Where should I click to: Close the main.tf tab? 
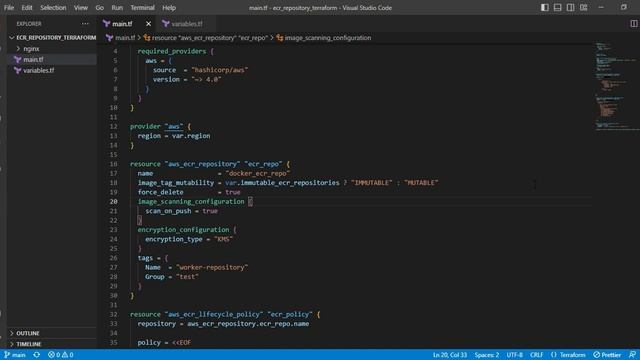pyautogui.click(x=149, y=24)
